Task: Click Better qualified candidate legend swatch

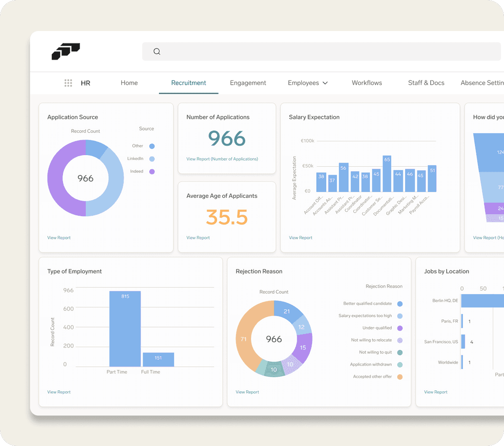Action: click(x=400, y=304)
